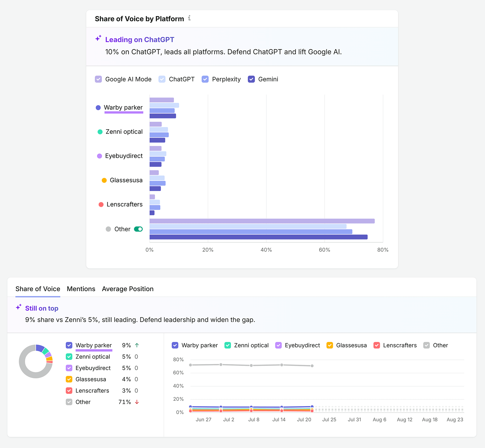
Task: Click the Glassesusa label in bar chart
Action: coord(126,180)
